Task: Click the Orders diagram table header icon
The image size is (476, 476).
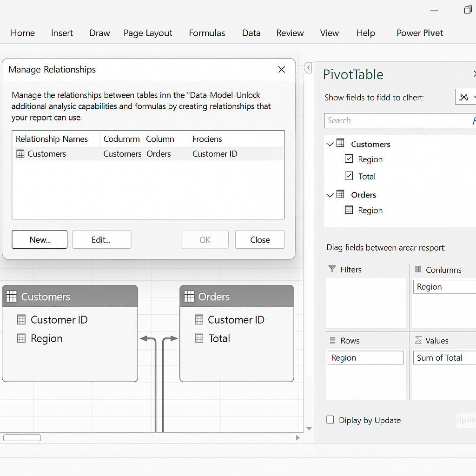Action: click(189, 296)
